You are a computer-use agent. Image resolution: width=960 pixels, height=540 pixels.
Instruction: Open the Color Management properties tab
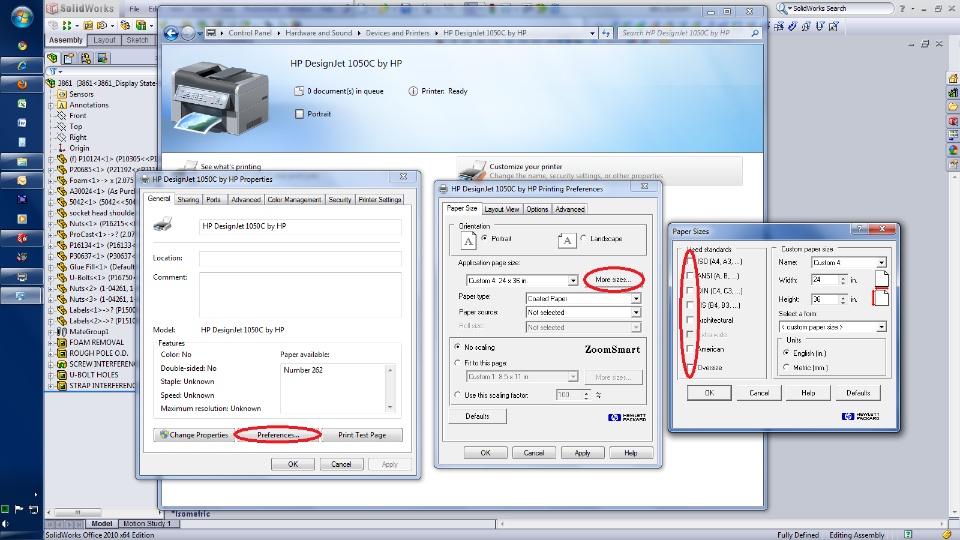(294, 200)
